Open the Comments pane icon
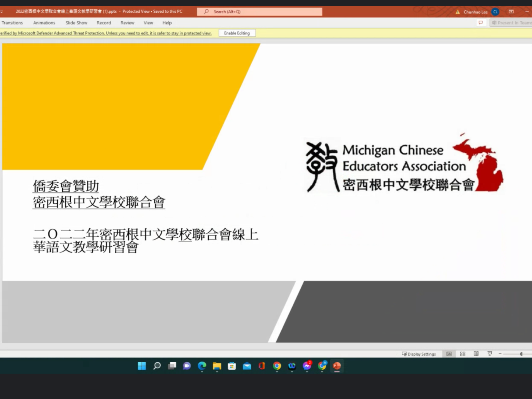532x399 pixels. tap(481, 23)
